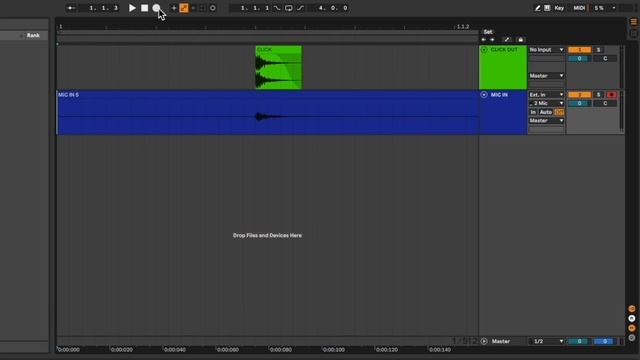Start playback with the Play button

pos(132,8)
